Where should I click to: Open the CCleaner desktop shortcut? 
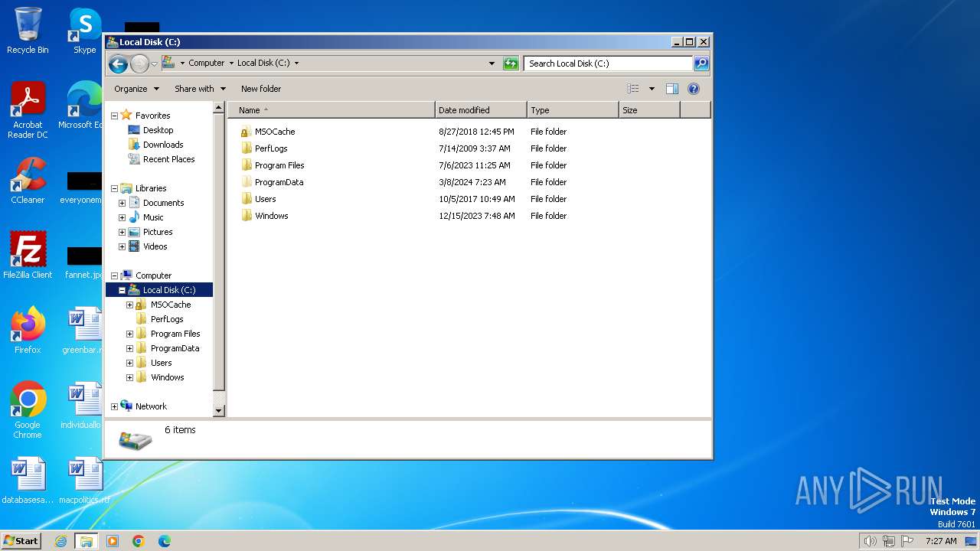(28, 181)
